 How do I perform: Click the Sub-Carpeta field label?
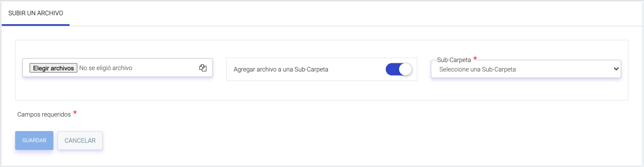454,60
